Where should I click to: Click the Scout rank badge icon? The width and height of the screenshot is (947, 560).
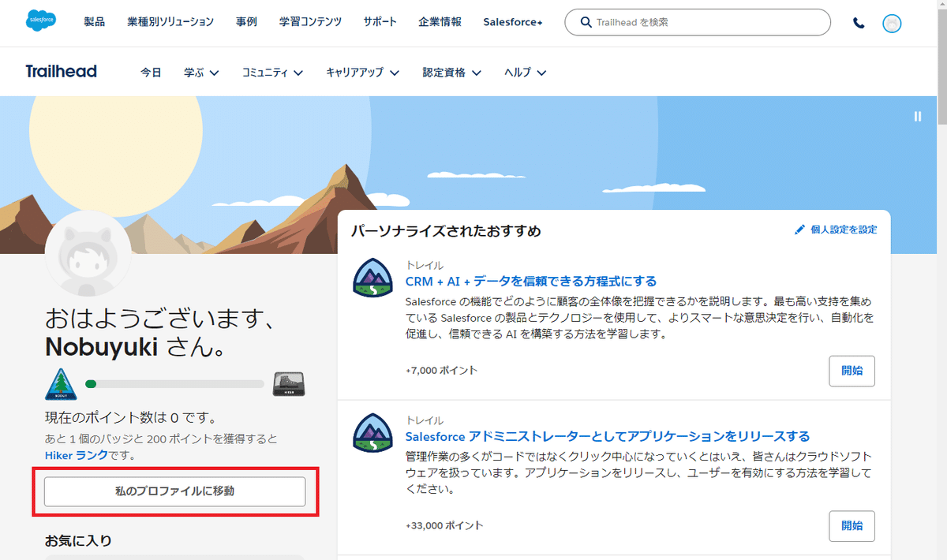tap(61, 384)
